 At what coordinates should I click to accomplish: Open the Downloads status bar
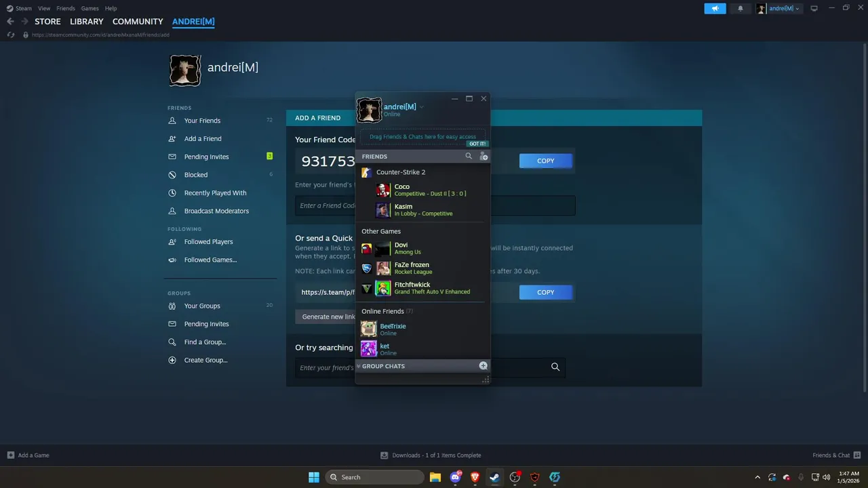tap(431, 455)
